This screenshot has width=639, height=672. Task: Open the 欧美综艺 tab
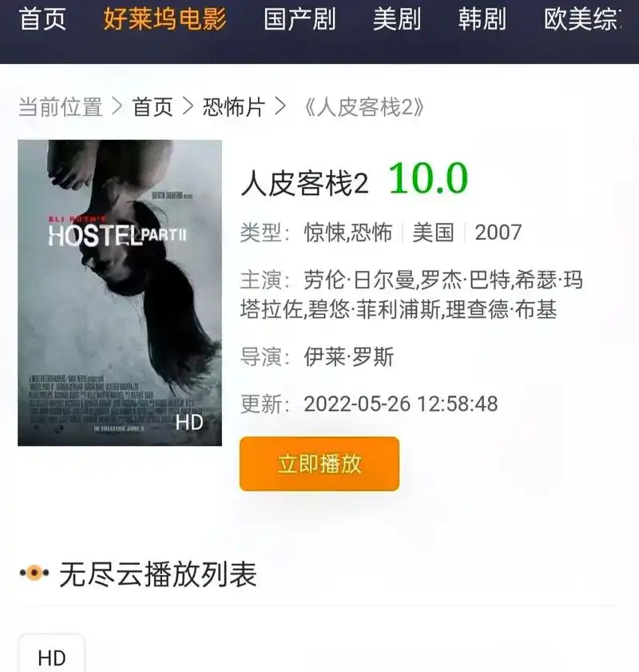tap(583, 19)
